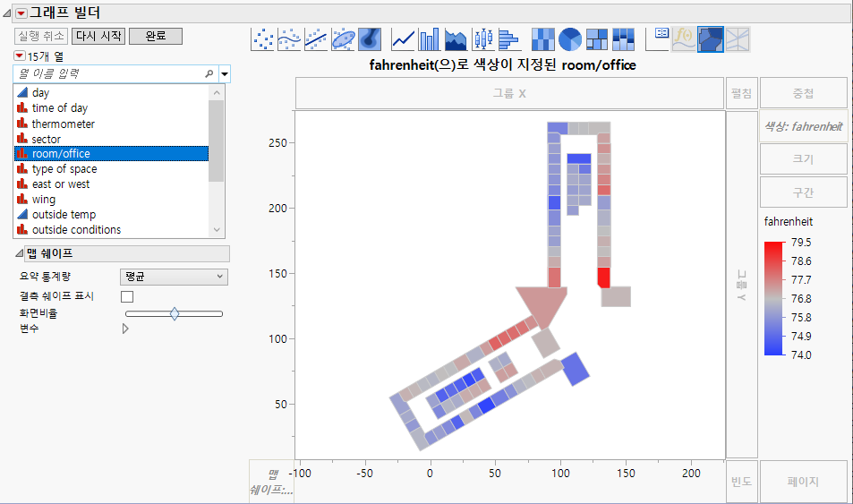
Task: Enable the 결측 쉐이프 표시 checkbox
Action: pos(127,296)
